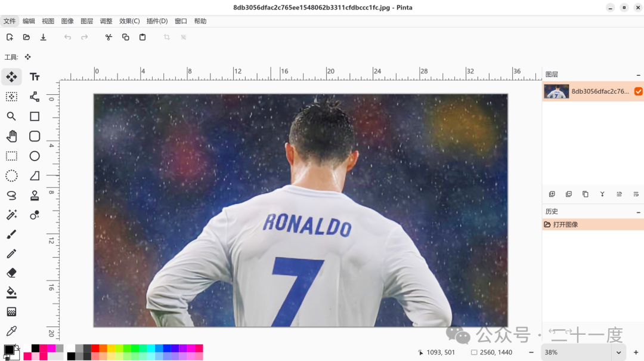Viewport: 644px width, 361px height.
Task: Create a new image file
Action: [10, 37]
